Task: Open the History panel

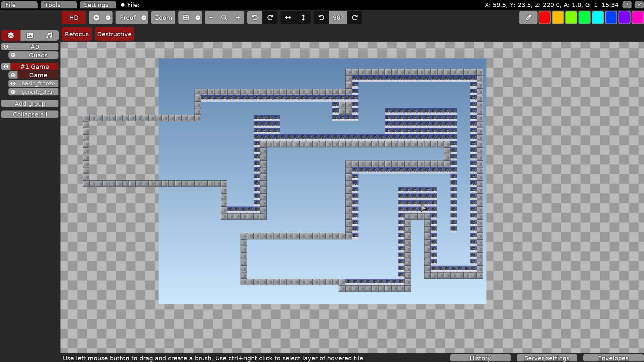Action: (x=480, y=358)
